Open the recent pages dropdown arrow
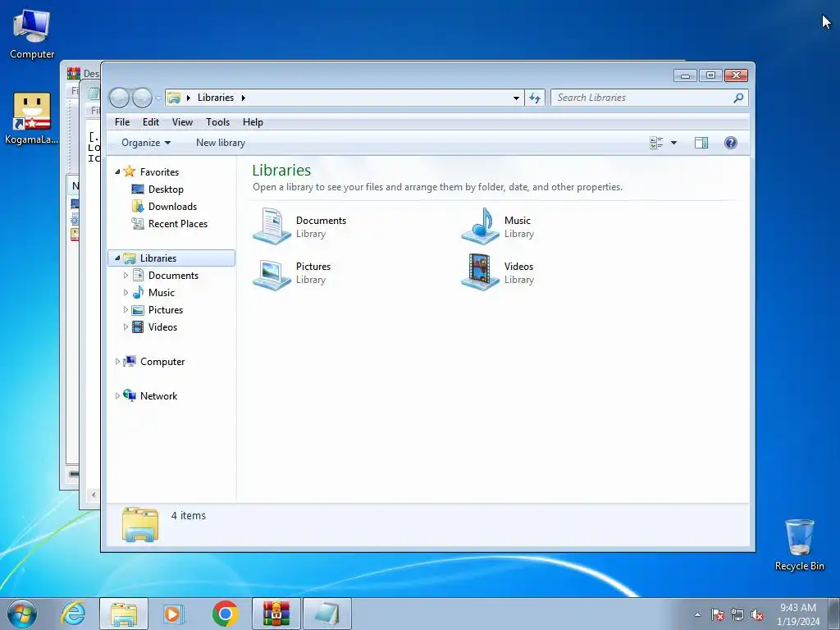Image resolution: width=840 pixels, height=630 pixels. (158, 98)
